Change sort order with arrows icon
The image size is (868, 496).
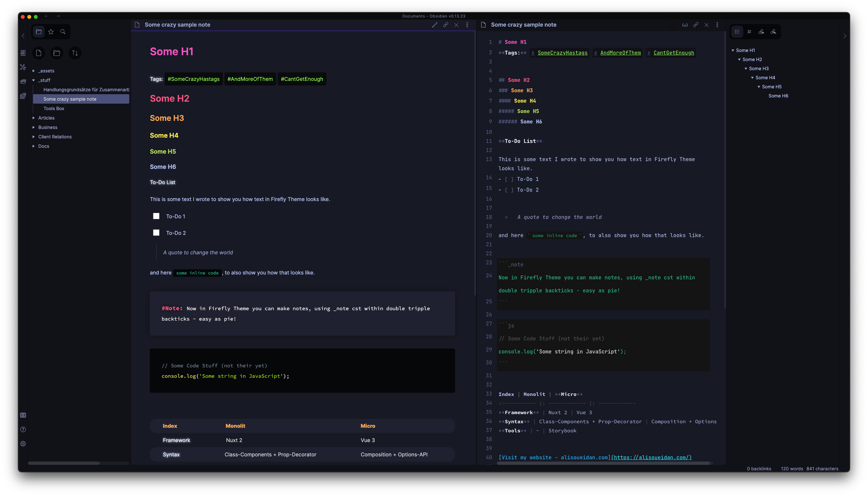75,53
